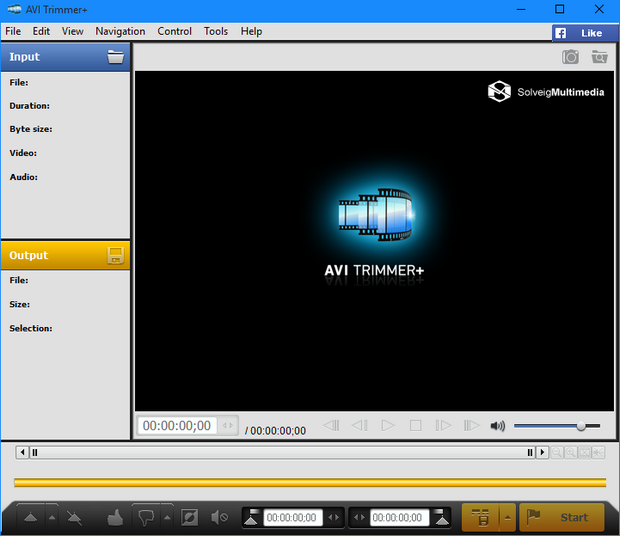Click the current time position field
Viewport: 620px width, 536px height.
tap(177, 426)
